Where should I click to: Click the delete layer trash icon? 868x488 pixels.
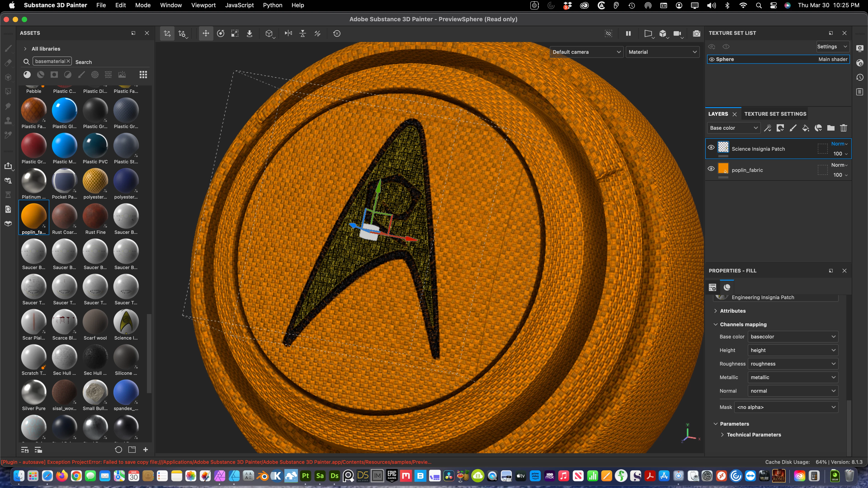pyautogui.click(x=843, y=128)
